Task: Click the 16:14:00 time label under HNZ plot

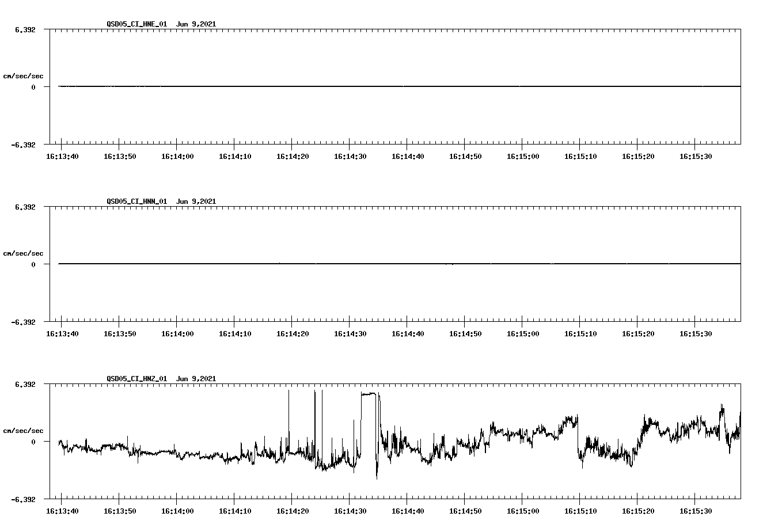Action: click(177, 511)
